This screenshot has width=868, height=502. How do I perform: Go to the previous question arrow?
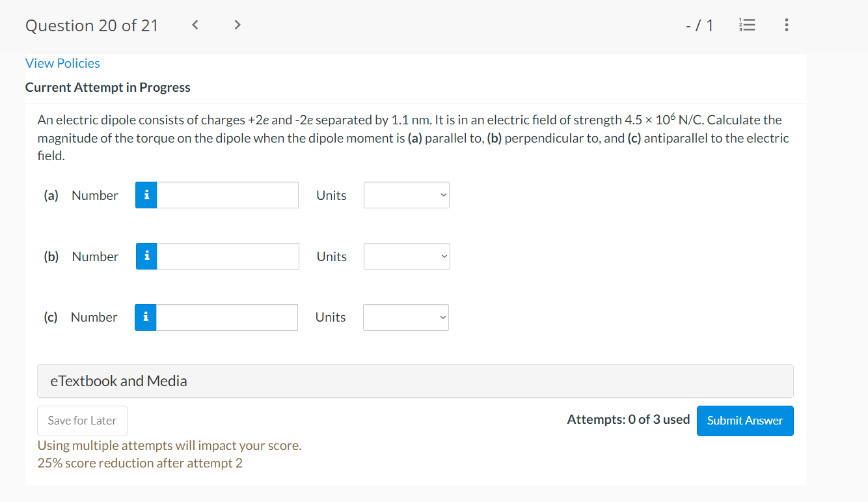tap(195, 25)
